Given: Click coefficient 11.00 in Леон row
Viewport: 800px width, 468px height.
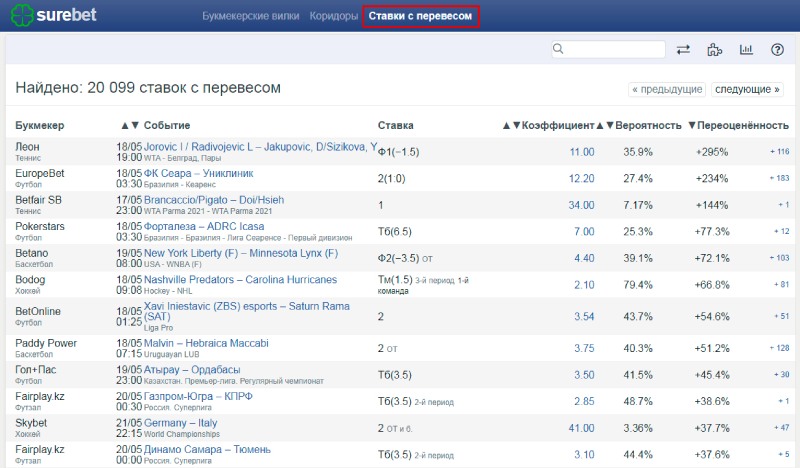Looking at the screenshot, I should [x=582, y=152].
